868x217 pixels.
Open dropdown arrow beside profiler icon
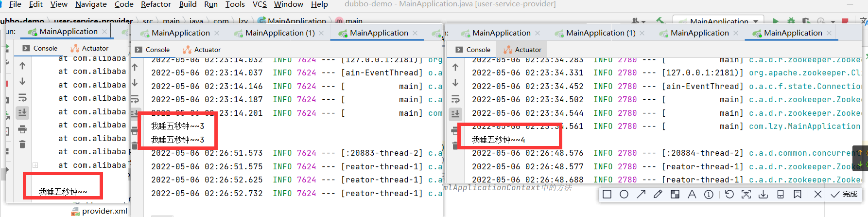coord(833,22)
